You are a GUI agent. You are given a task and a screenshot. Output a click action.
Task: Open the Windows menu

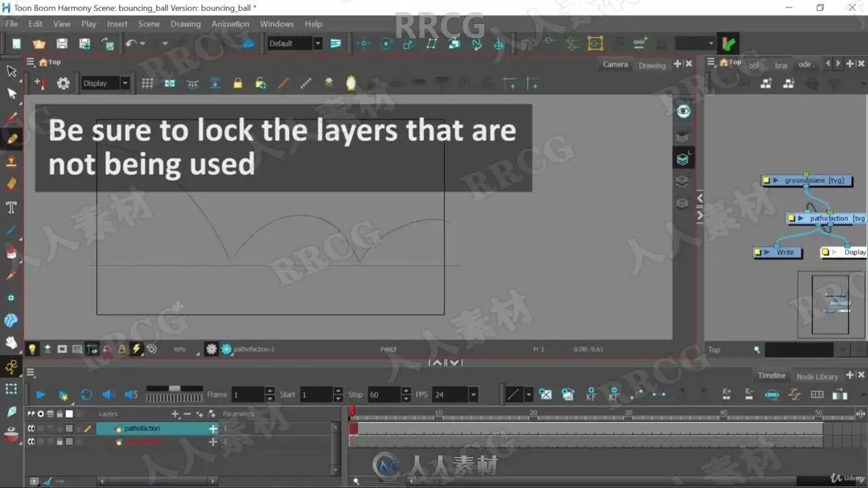point(277,24)
